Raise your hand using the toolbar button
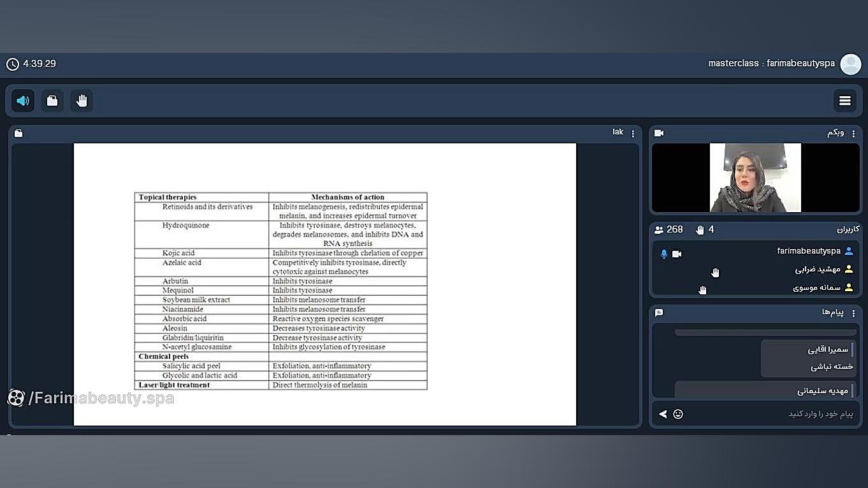Image resolution: width=868 pixels, height=488 pixels. (82, 101)
